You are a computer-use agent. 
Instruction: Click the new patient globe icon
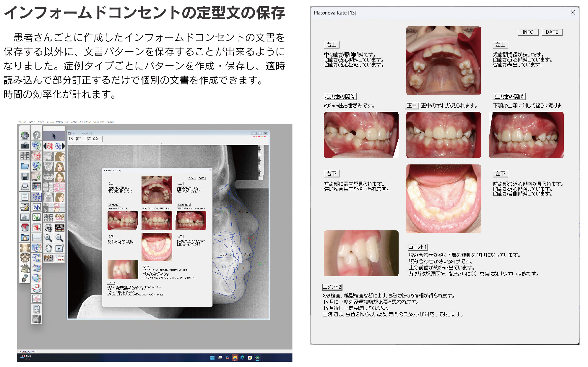(x=25, y=135)
